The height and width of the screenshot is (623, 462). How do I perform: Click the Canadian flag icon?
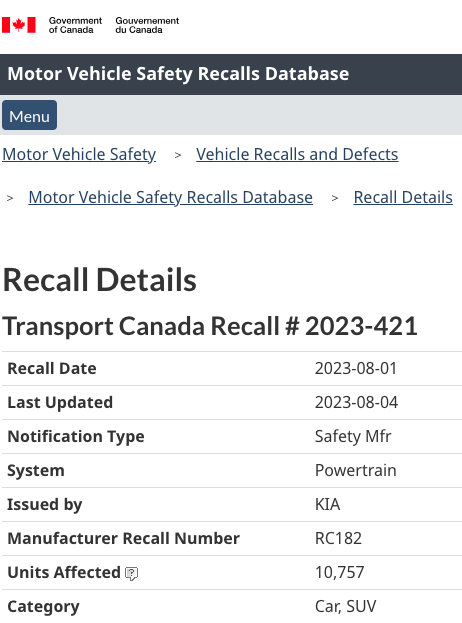point(19,25)
